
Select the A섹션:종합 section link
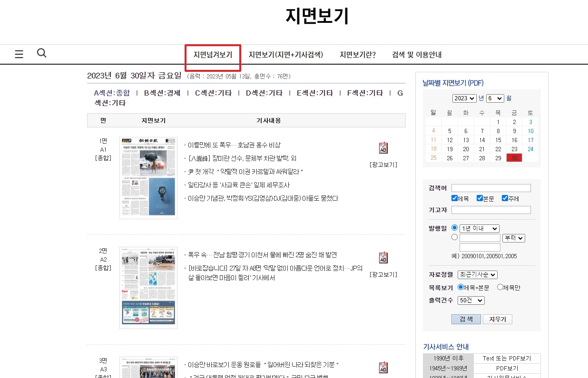[112, 93]
